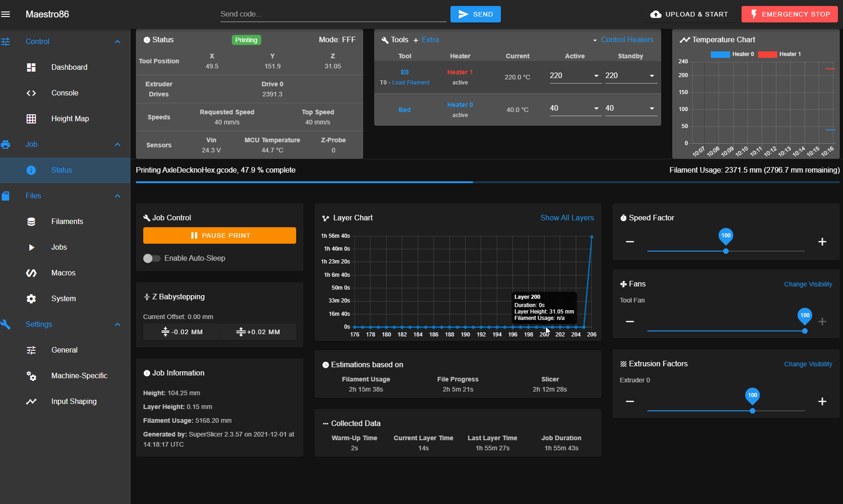The image size is (843, 504).
Task: Click Show All Layers link
Action: [x=567, y=218]
